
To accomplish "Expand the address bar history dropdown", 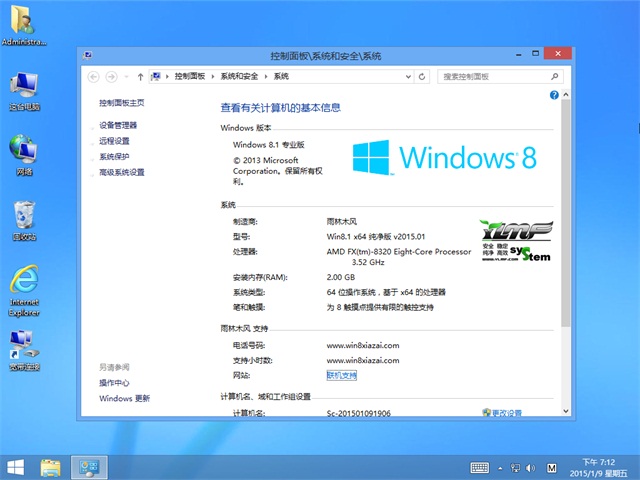I will pyautogui.click(x=410, y=76).
